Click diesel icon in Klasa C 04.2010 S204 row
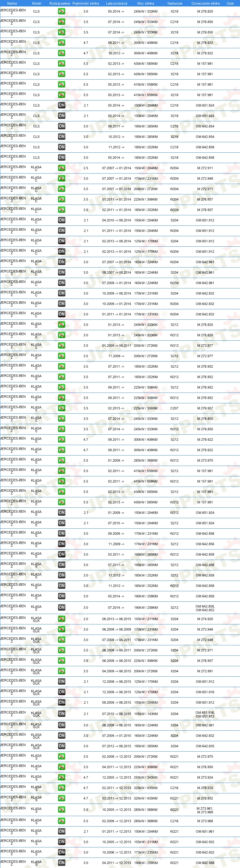The width and height of the screenshot is (240, 868). coord(62,220)
